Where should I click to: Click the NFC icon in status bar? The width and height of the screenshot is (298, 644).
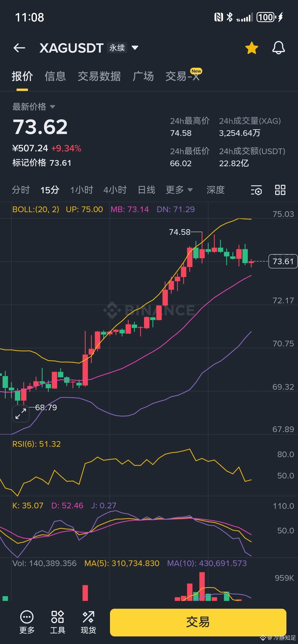[x=219, y=17]
